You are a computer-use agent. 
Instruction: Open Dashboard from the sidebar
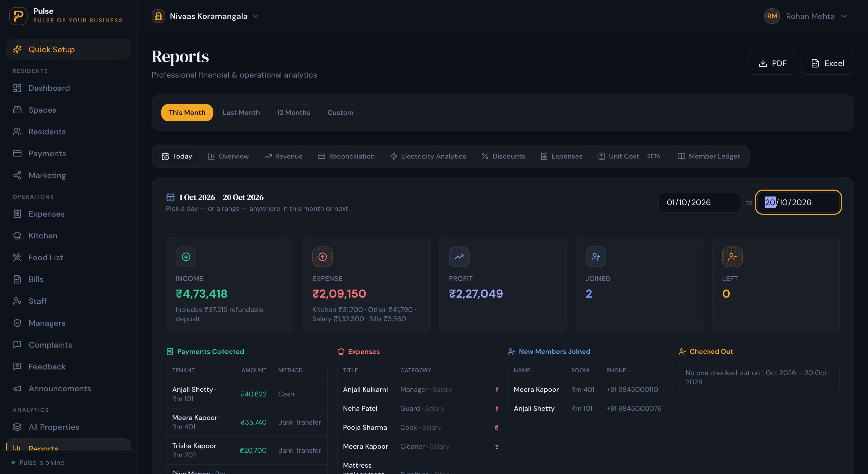[x=68, y=88]
